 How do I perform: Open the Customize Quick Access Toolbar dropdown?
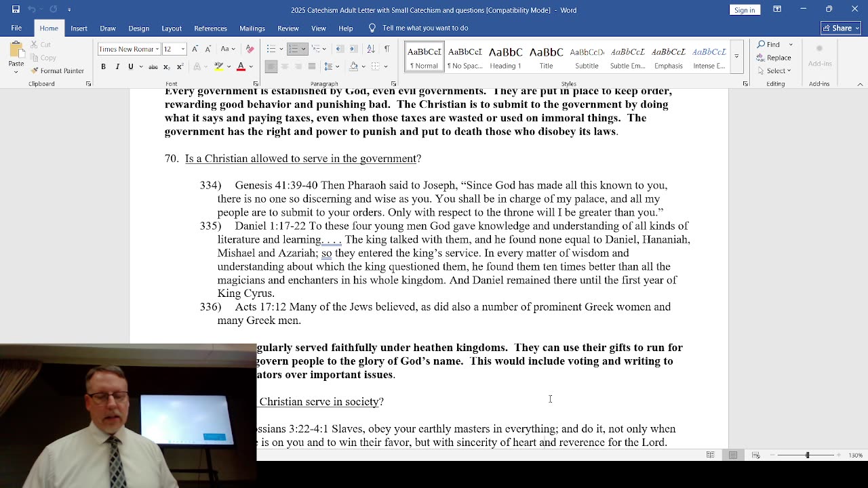[69, 9]
